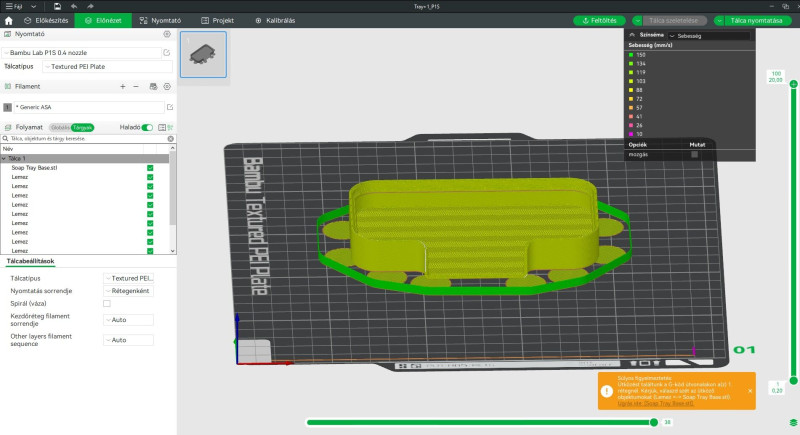Open the printer preset dropdown
Image resolution: width=800 pixels, height=435 pixels.
click(82, 53)
